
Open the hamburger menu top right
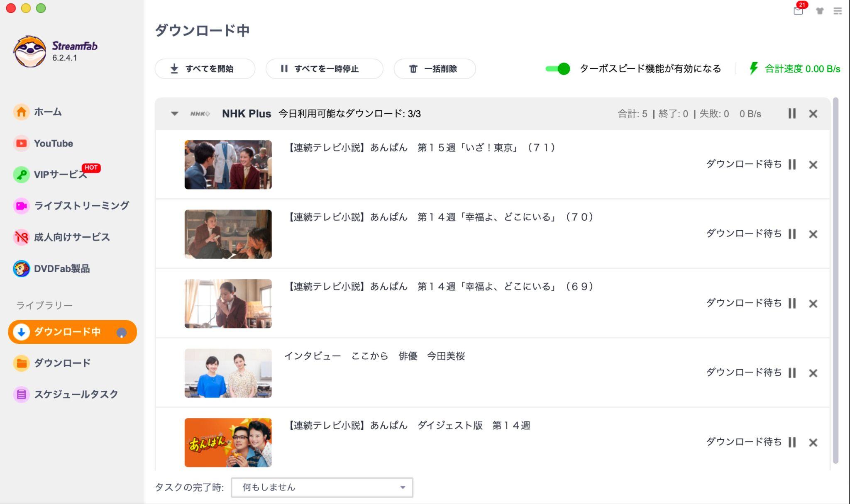[838, 11]
